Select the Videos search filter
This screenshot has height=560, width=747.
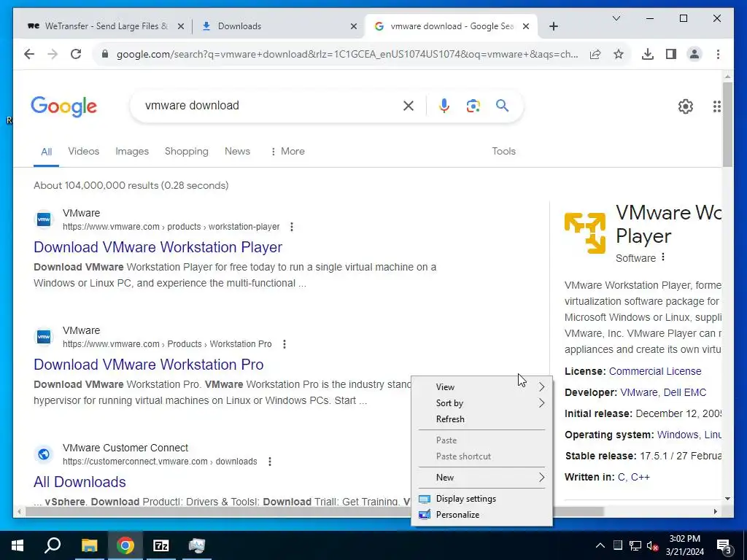pyautogui.click(x=83, y=151)
